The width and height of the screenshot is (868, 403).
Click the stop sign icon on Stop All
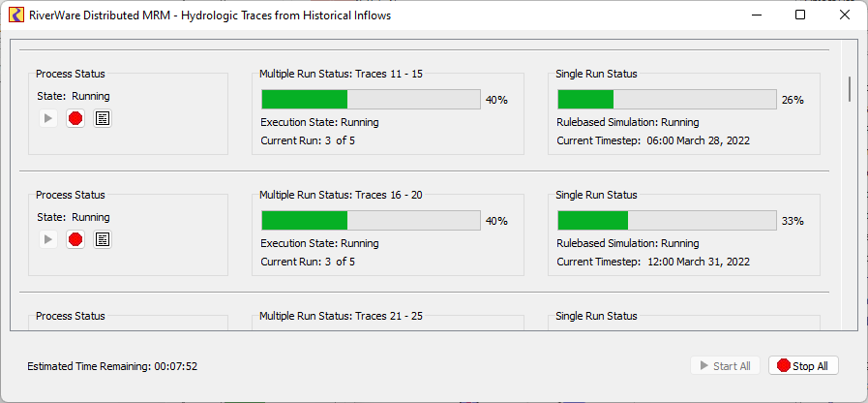tap(784, 366)
